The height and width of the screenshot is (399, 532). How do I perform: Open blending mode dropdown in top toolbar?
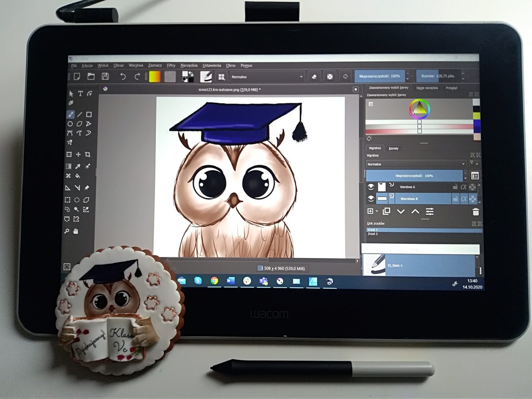click(x=267, y=77)
